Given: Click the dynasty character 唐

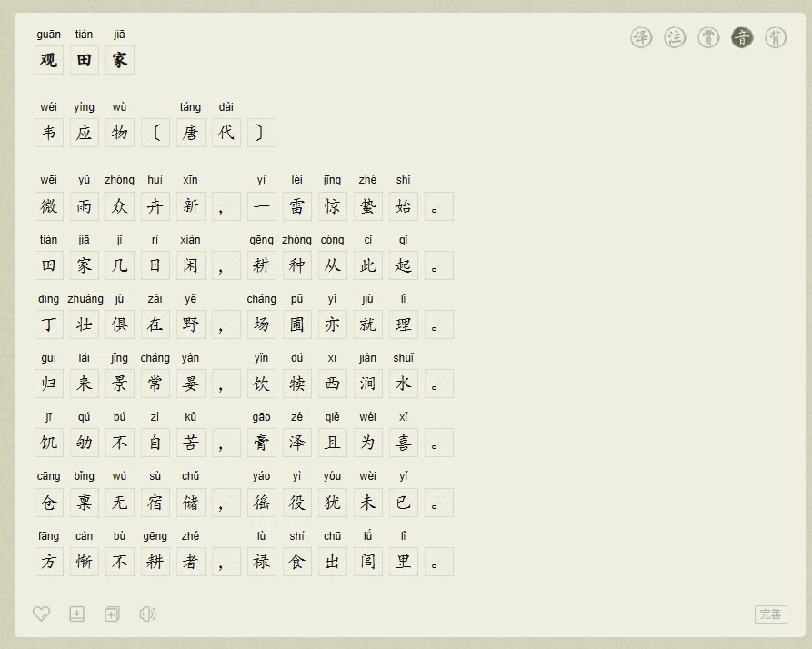Looking at the screenshot, I should tap(190, 133).
